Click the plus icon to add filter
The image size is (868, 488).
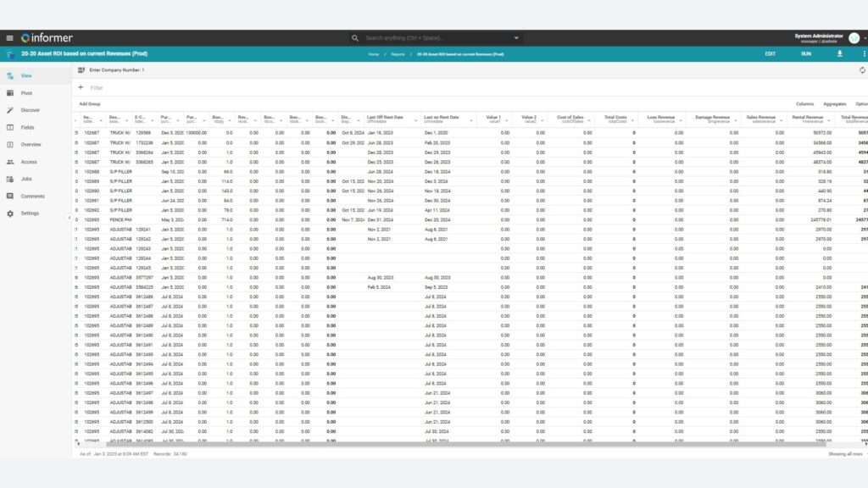[81, 87]
